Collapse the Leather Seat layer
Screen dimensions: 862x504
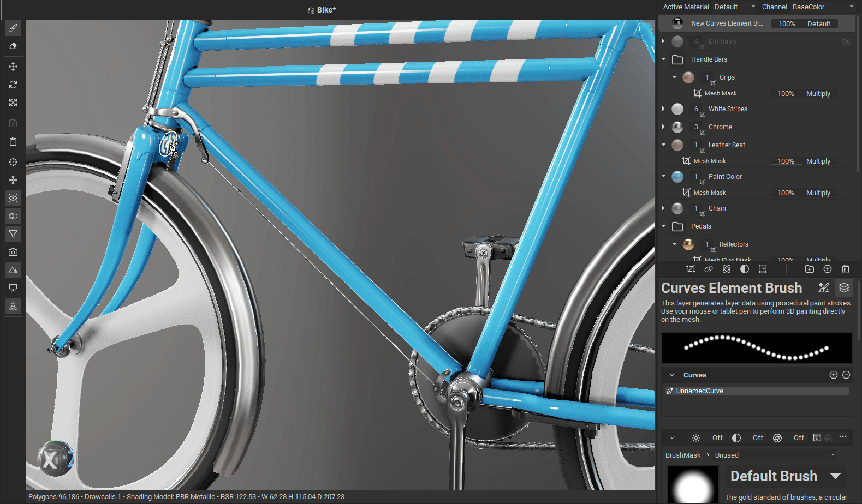pos(663,145)
